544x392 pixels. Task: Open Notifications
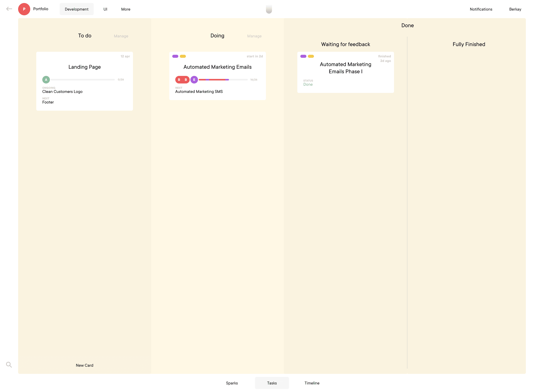481,9
